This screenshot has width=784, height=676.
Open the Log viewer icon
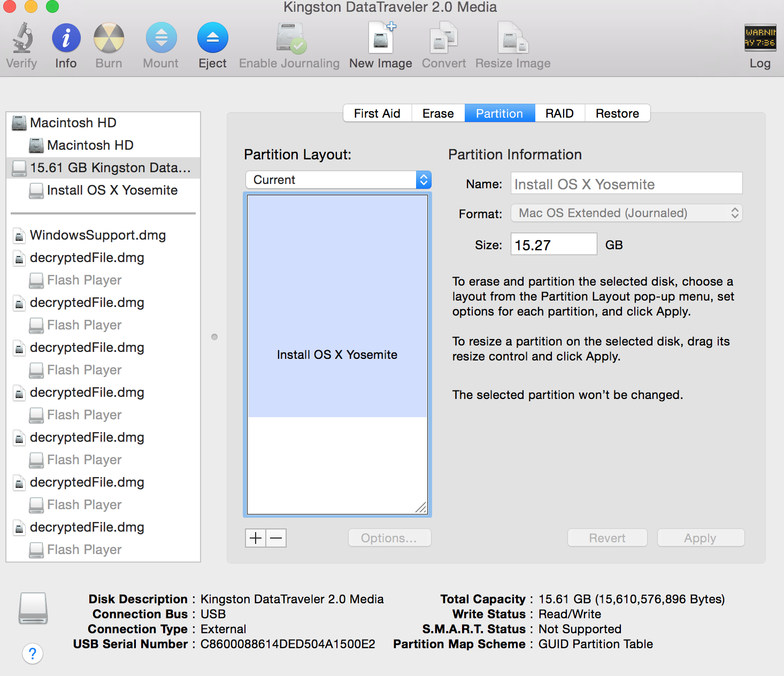point(760,38)
